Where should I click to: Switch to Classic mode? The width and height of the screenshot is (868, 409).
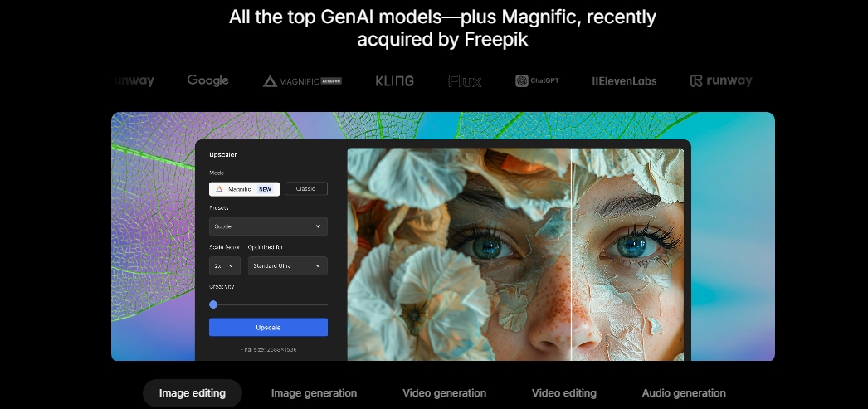pyautogui.click(x=305, y=188)
